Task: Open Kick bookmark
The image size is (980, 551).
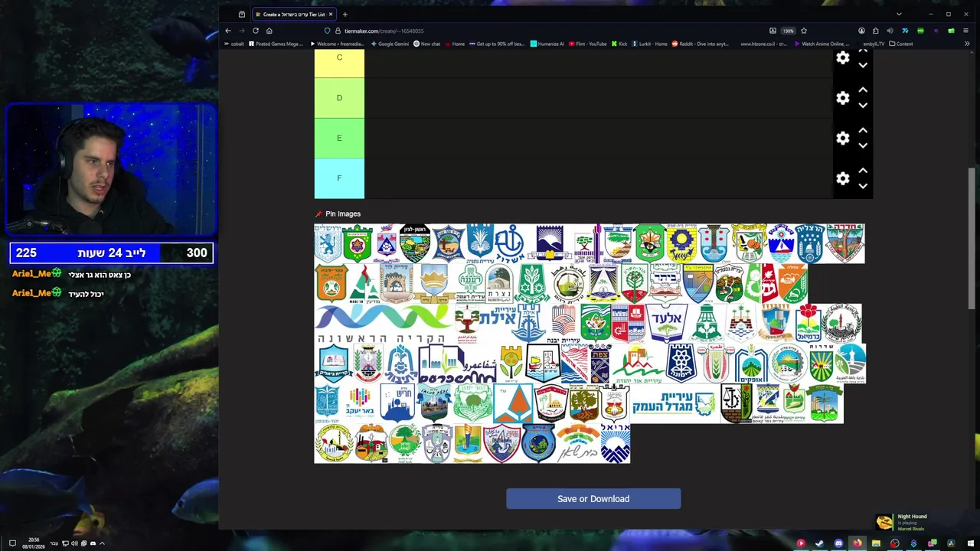Action: click(x=619, y=44)
